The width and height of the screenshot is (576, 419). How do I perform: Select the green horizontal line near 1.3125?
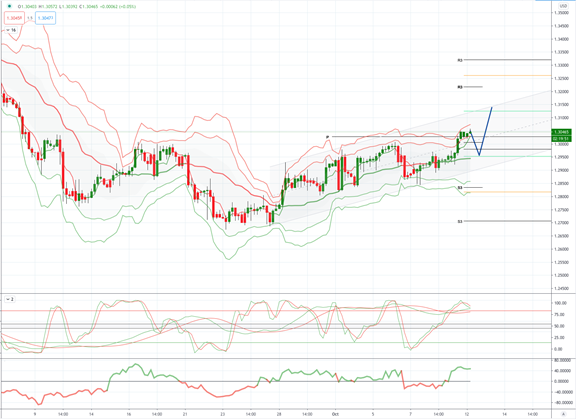[507, 111]
